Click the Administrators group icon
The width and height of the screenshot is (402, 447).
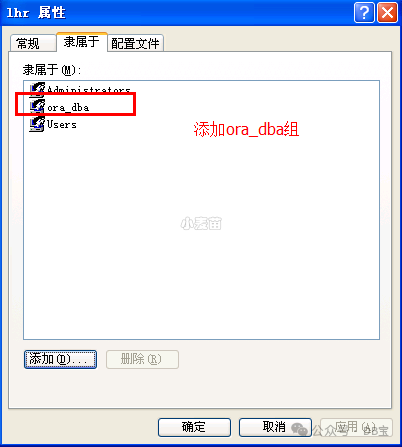(37, 90)
